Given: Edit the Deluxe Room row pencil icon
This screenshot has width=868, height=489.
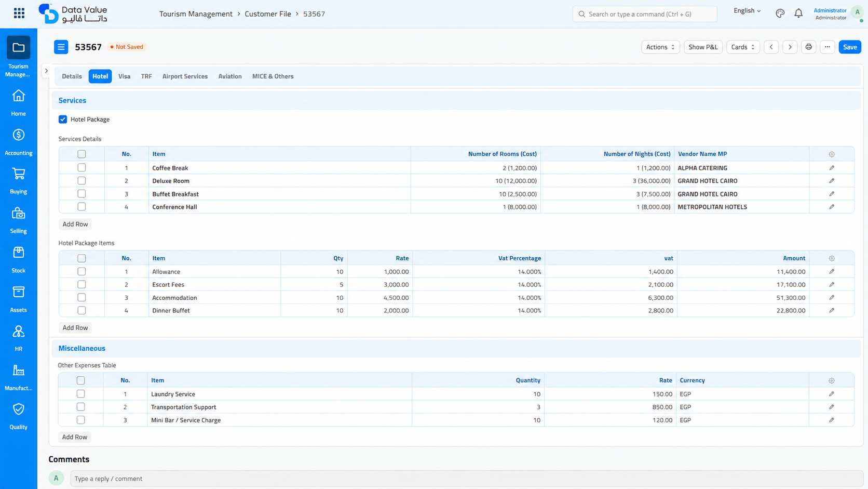Looking at the screenshot, I should (832, 181).
